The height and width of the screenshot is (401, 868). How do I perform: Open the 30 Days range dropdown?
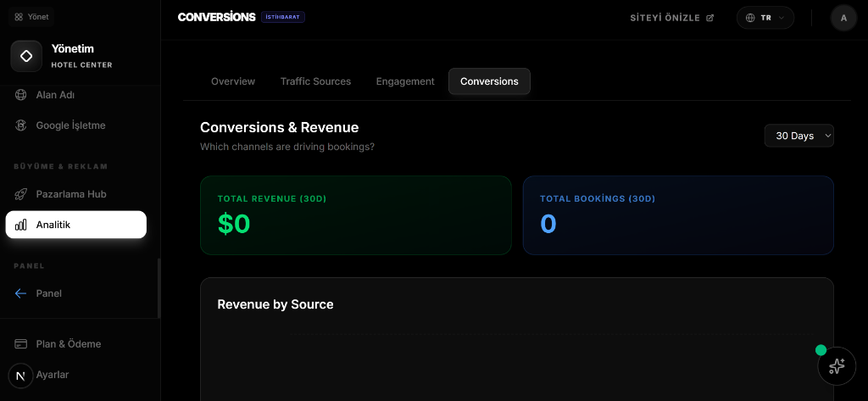tap(798, 136)
